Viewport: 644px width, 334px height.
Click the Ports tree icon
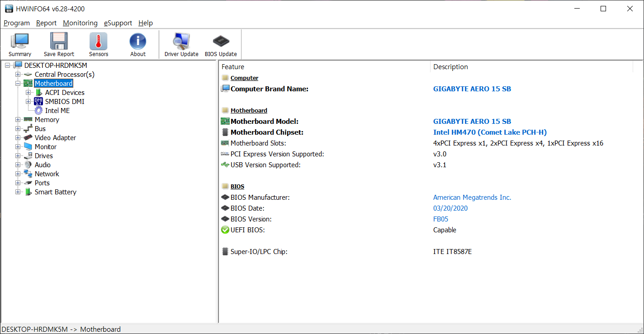28,183
